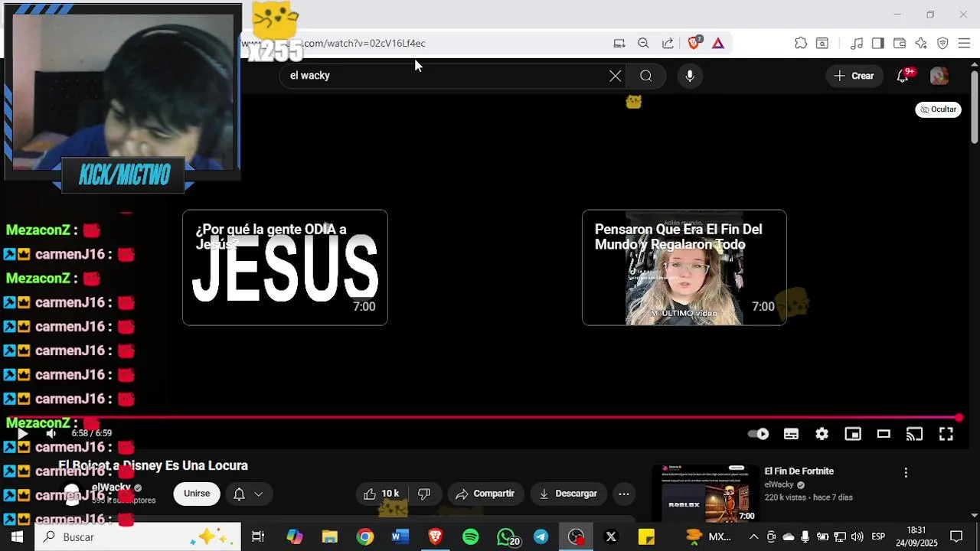
Task: Click the Brave Shields lion icon
Action: [x=694, y=43]
